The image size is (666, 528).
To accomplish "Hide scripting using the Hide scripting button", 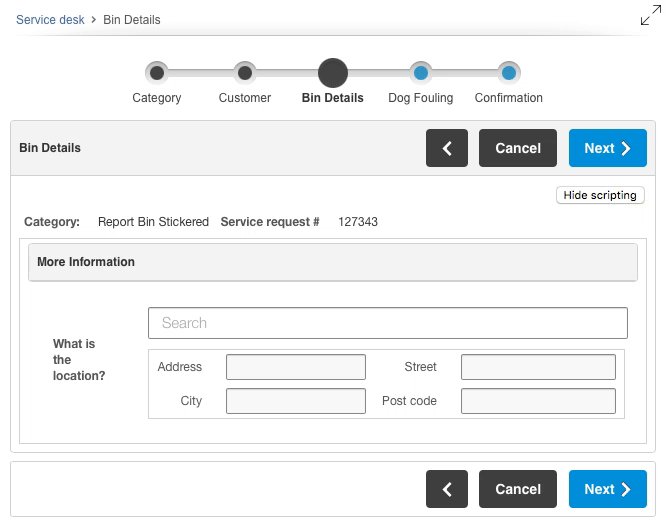I will click(x=600, y=195).
